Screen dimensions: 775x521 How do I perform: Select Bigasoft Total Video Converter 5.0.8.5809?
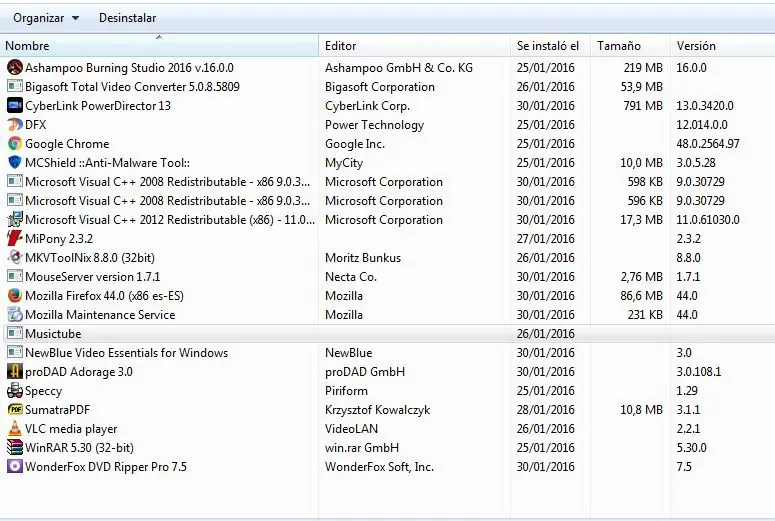coord(132,87)
